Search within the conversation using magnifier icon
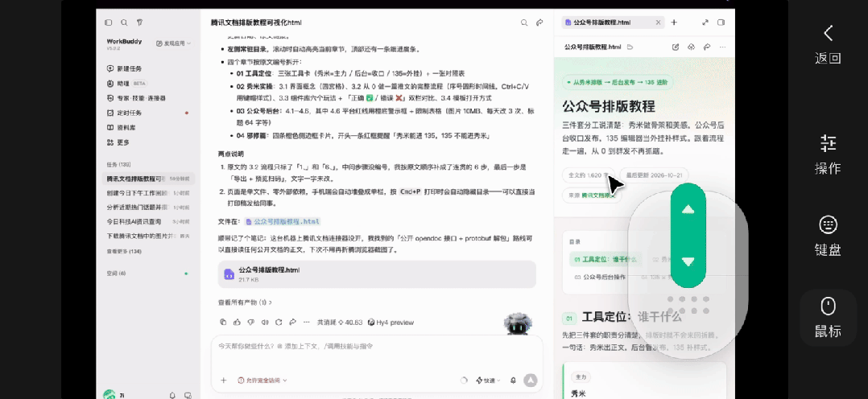 tap(523, 23)
